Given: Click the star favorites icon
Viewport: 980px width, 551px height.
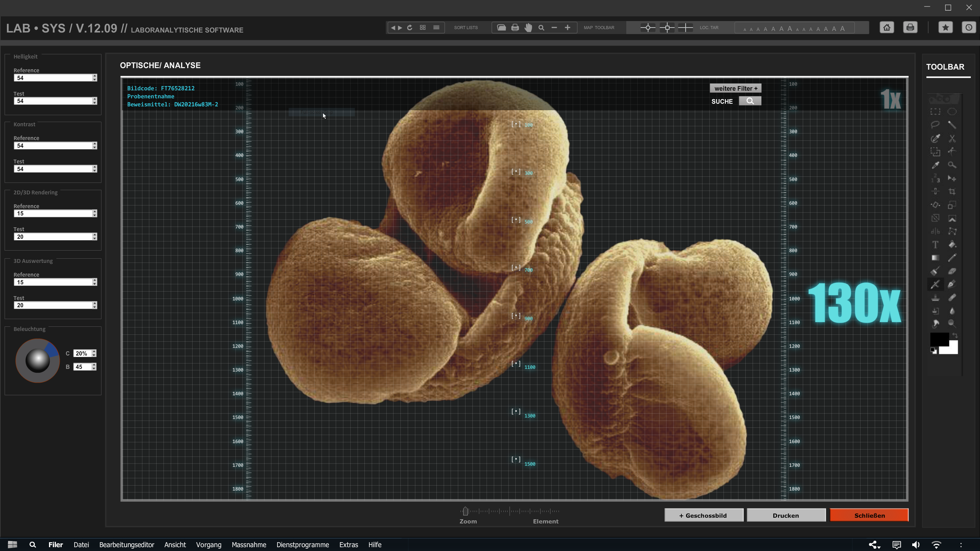Looking at the screenshot, I should (945, 28).
